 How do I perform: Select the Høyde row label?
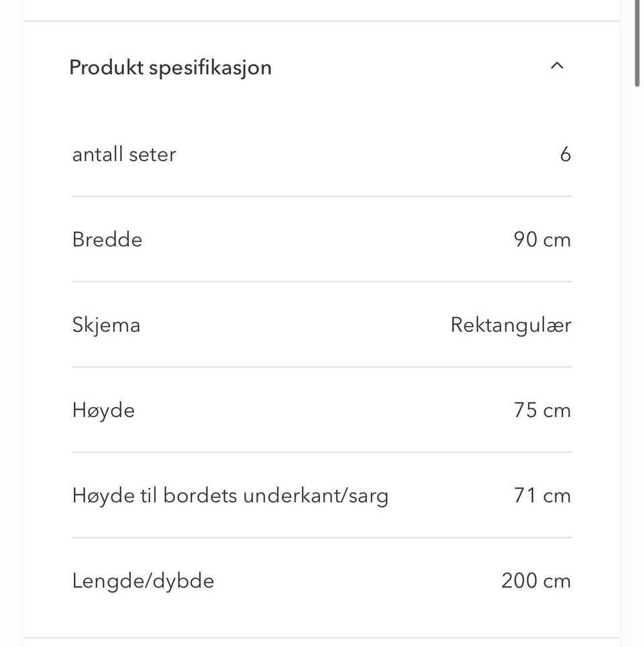click(103, 411)
